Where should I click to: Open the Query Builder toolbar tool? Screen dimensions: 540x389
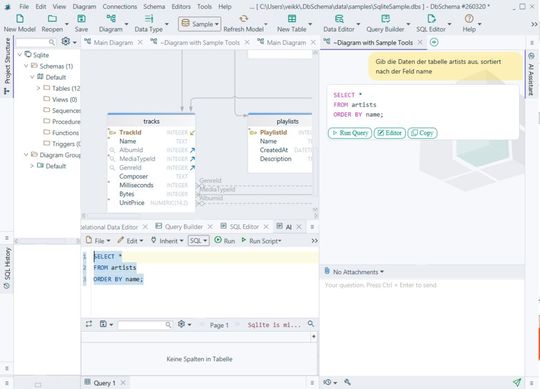pyautogui.click(x=385, y=23)
